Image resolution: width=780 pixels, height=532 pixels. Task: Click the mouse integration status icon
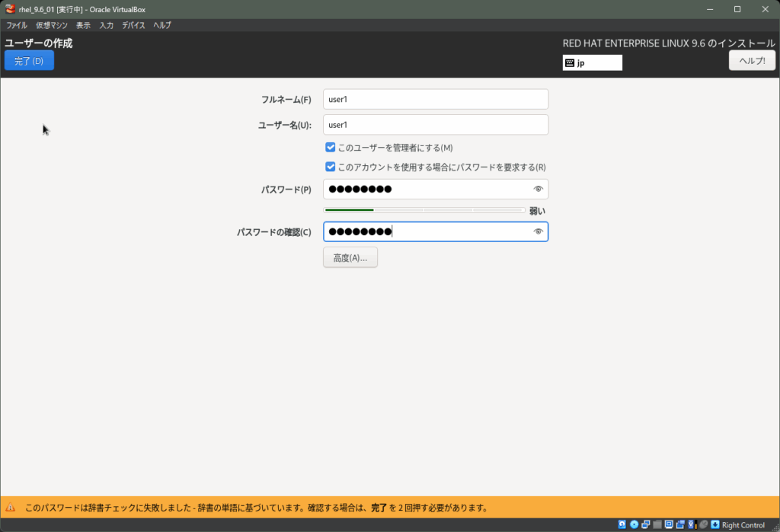tap(703, 524)
